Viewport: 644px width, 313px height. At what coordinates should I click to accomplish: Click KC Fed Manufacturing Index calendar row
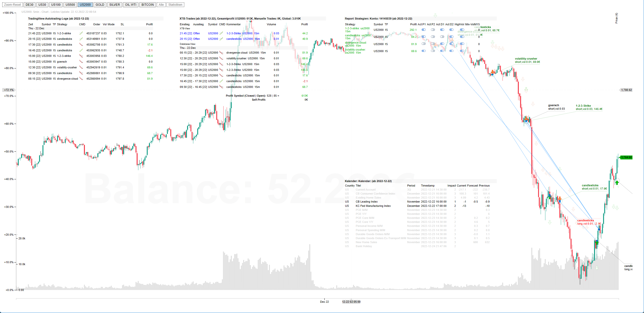(417, 206)
